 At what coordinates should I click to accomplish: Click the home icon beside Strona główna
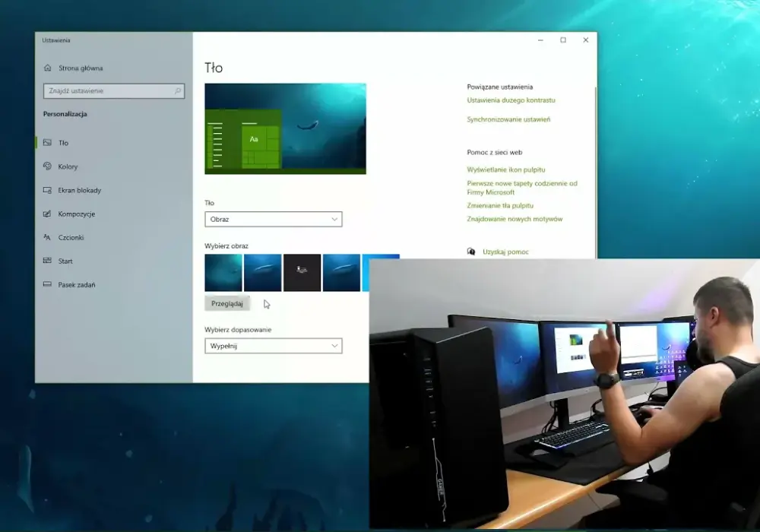[47, 68]
